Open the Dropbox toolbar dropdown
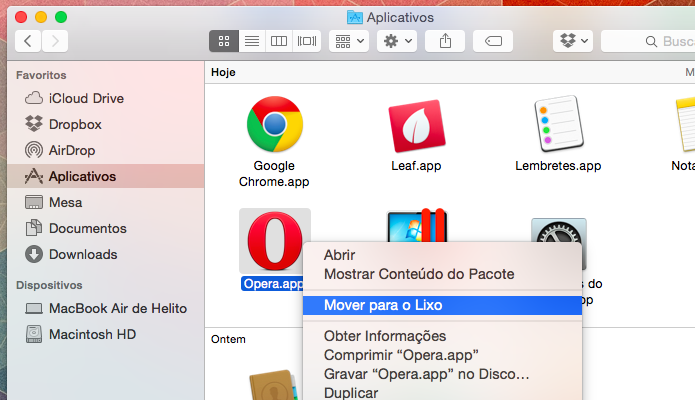This screenshot has height=400, width=695. click(x=573, y=41)
